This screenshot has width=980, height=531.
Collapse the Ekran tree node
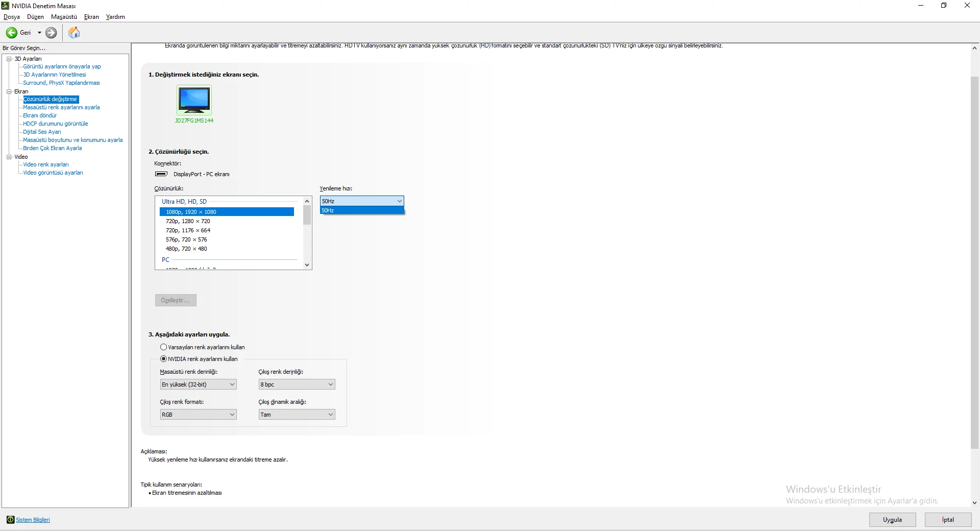click(9, 91)
